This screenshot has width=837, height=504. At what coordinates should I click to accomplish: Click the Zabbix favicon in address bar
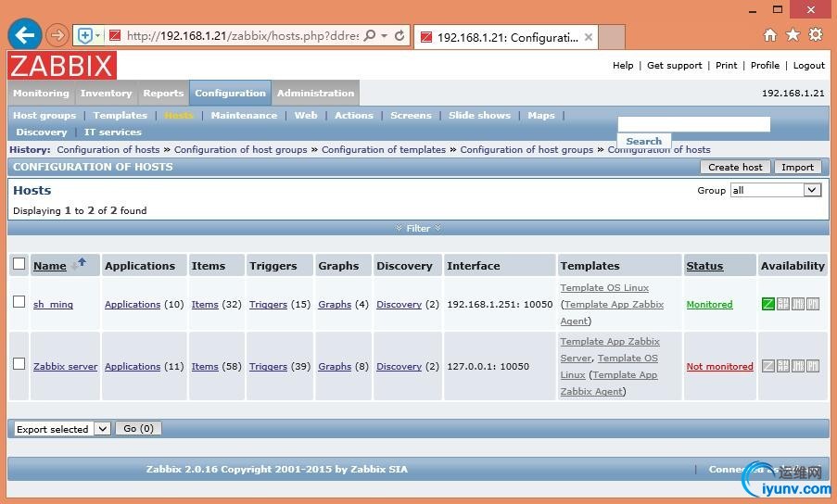(115, 36)
